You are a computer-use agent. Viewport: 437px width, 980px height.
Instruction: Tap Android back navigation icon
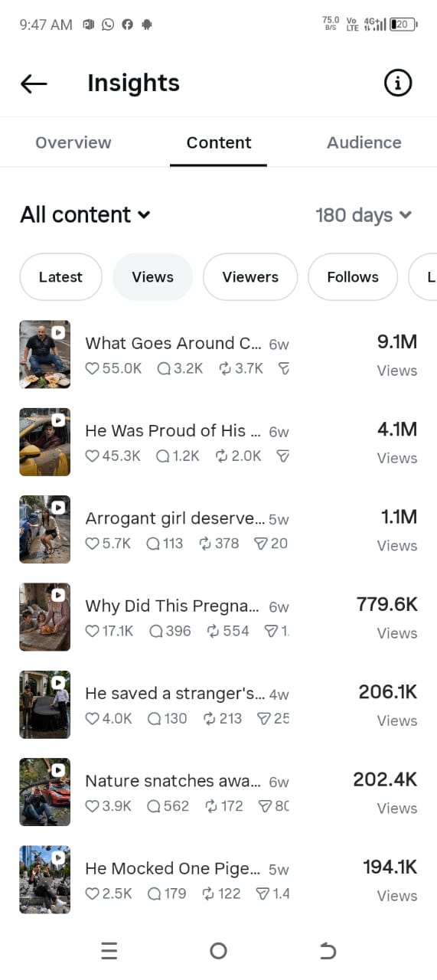point(328,951)
